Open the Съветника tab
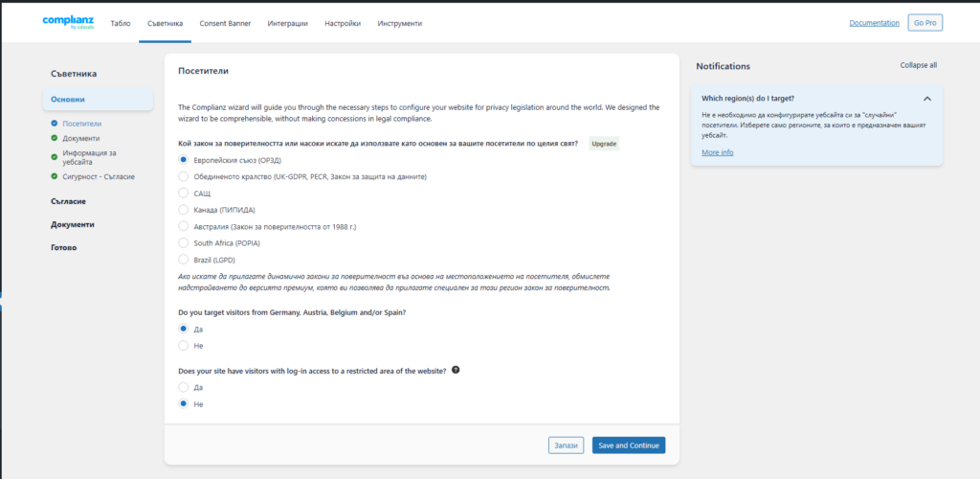 click(165, 23)
